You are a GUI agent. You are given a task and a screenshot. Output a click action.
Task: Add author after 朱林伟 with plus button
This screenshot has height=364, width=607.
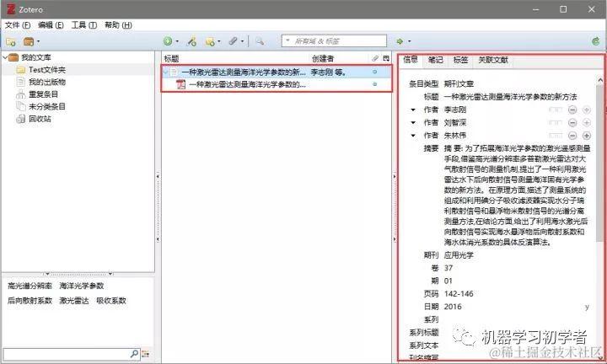click(587, 136)
